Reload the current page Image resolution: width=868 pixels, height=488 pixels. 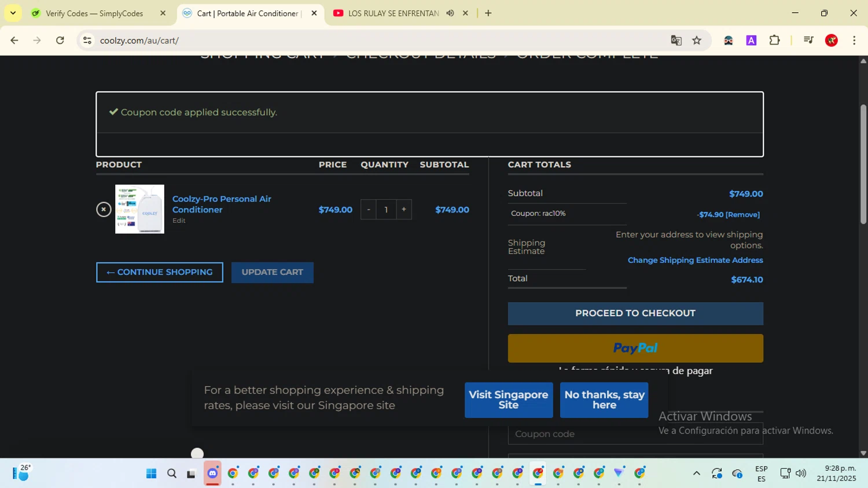coord(60,41)
